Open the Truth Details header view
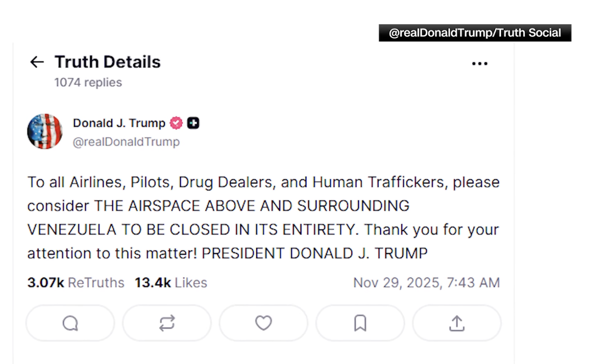This screenshot has width=597, height=364. coord(107,61)
